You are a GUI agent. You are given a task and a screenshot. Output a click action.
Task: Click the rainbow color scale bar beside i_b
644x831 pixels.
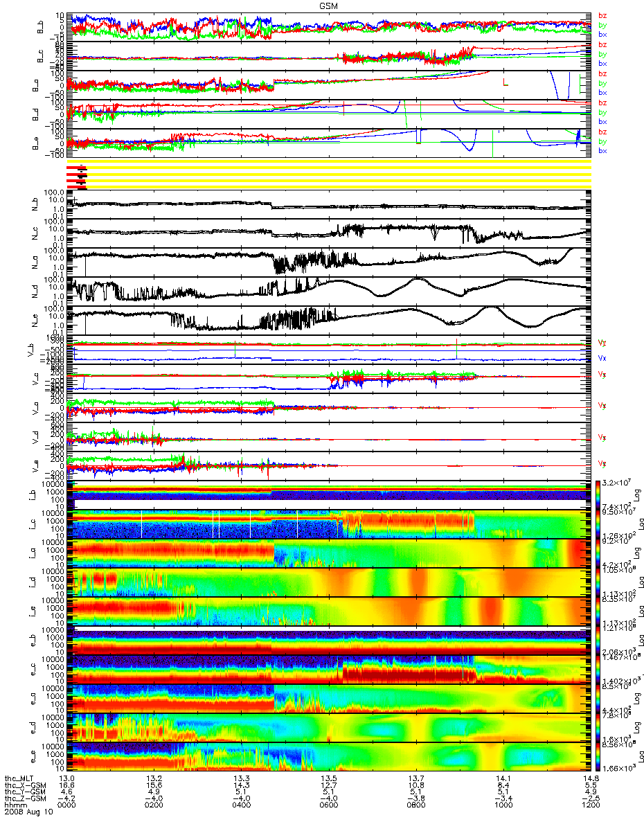pyautogui.click(x=600, y=495)
